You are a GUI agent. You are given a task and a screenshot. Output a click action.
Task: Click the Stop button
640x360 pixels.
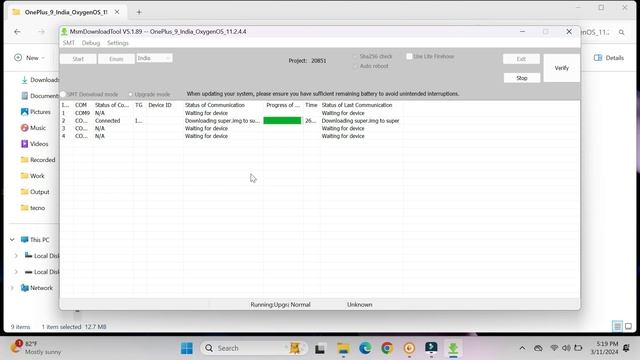[x=522, y=78]
